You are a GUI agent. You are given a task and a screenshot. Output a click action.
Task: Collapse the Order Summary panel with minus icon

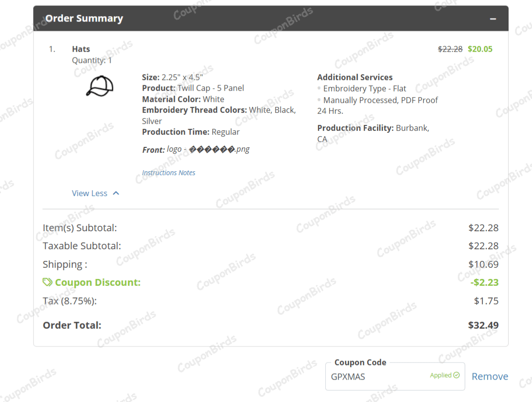tap(493, 19)
